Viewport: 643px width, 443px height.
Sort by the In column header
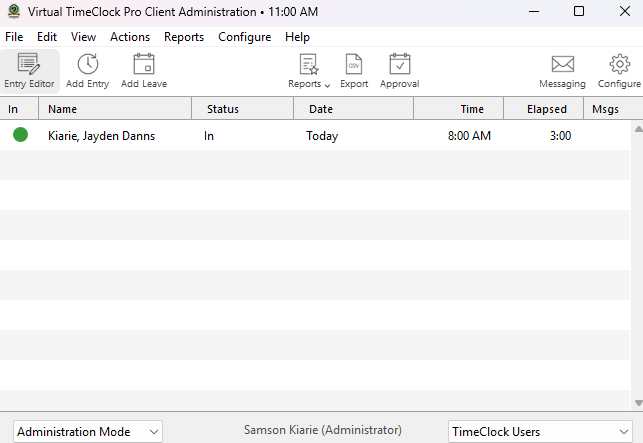click(19, 109)
